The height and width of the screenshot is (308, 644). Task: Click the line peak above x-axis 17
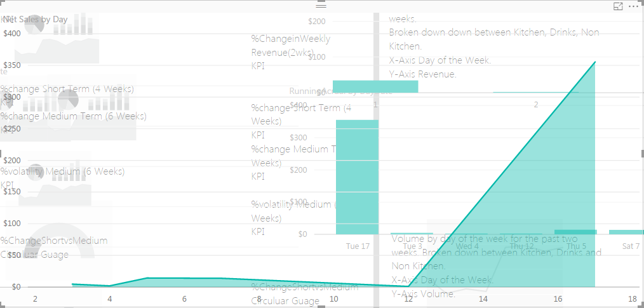[594, 62]
